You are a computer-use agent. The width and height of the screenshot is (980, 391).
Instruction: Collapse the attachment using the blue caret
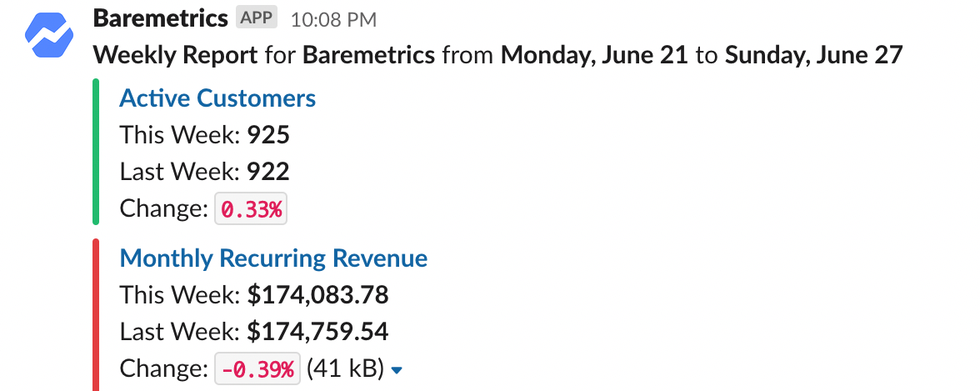[397, 370]
